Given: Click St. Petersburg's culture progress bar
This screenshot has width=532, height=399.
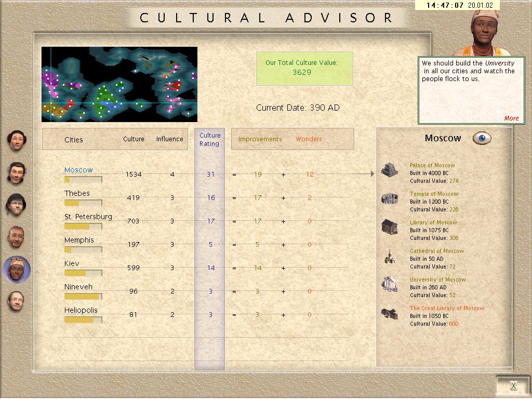Looking at the screenshot, I should click(x=83, y=226).
